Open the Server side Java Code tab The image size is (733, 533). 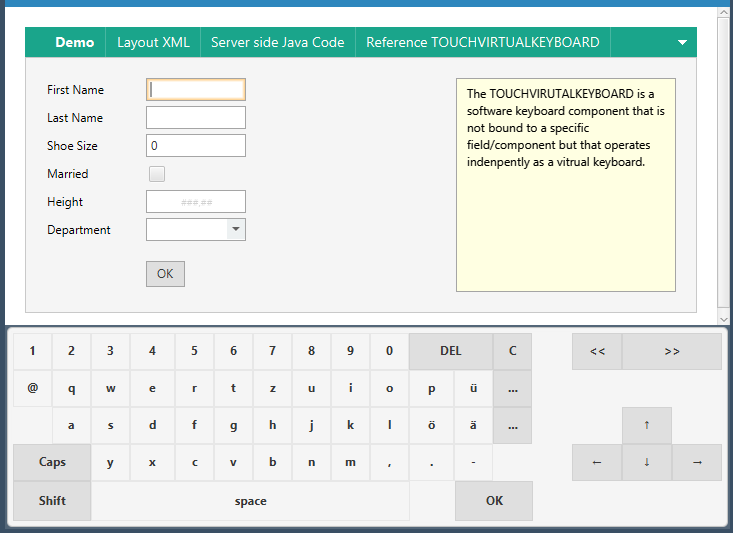(278, 43)
